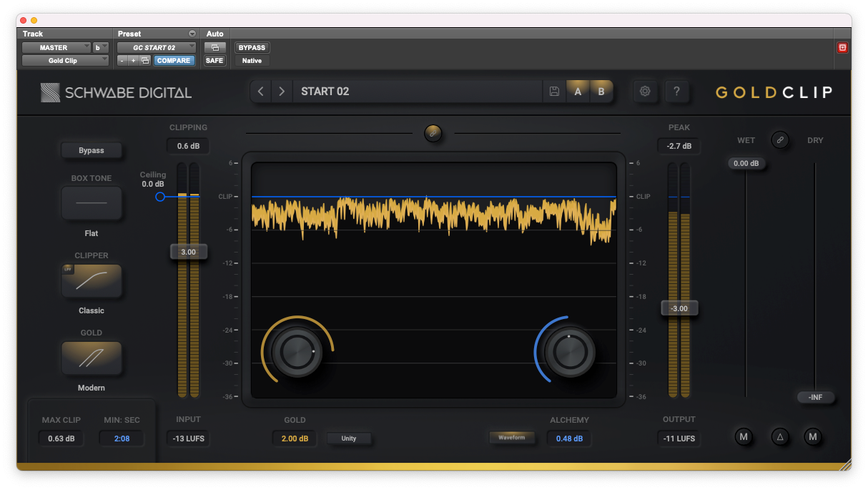Open the settings gear in Gold Clip

(645, 92)
